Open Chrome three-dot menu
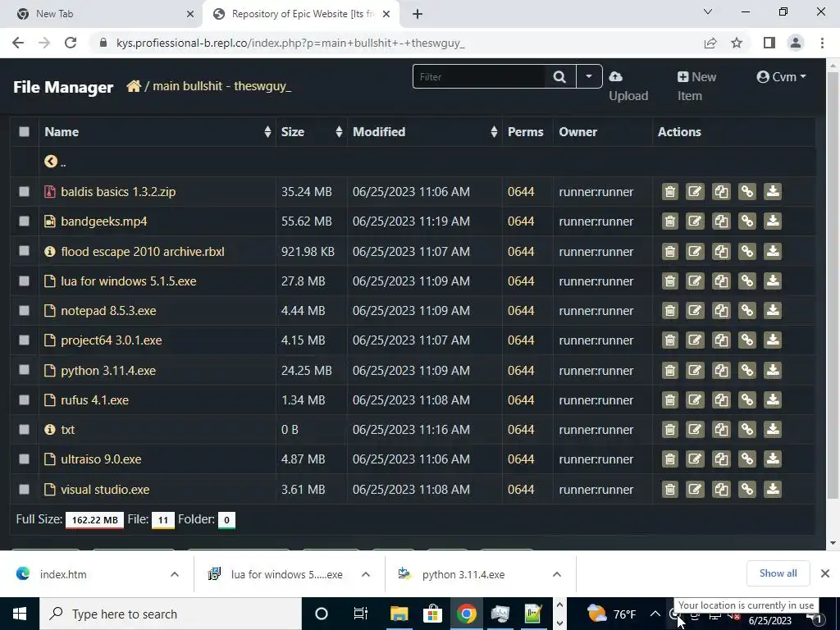Image resolution: width=840 pixels, height=630 pixels. point(822,43)
